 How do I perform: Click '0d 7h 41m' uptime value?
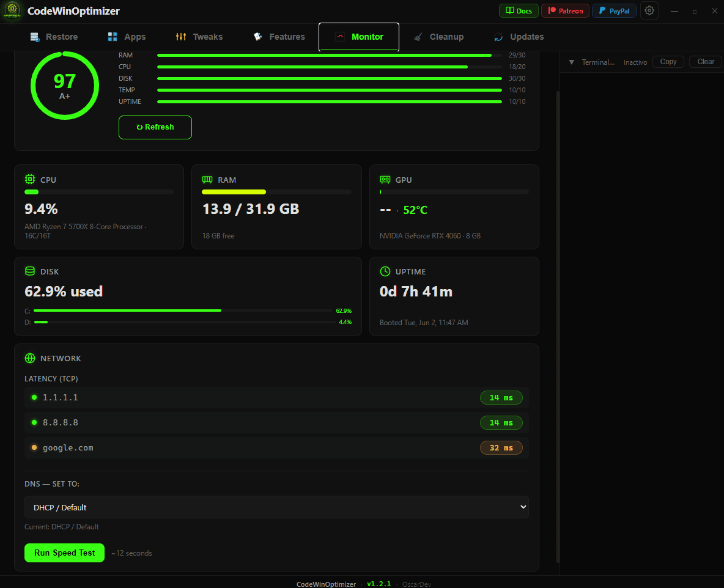[416, 292]
